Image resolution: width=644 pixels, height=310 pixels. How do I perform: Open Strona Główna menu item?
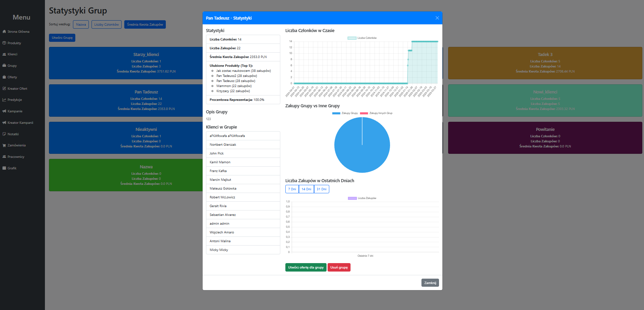point(18,32)
